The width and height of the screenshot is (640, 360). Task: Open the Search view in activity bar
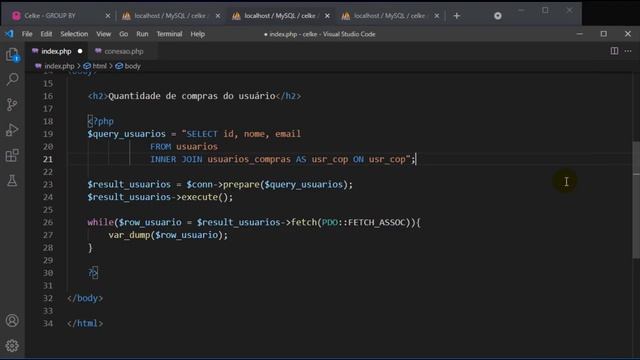(12, 80)
